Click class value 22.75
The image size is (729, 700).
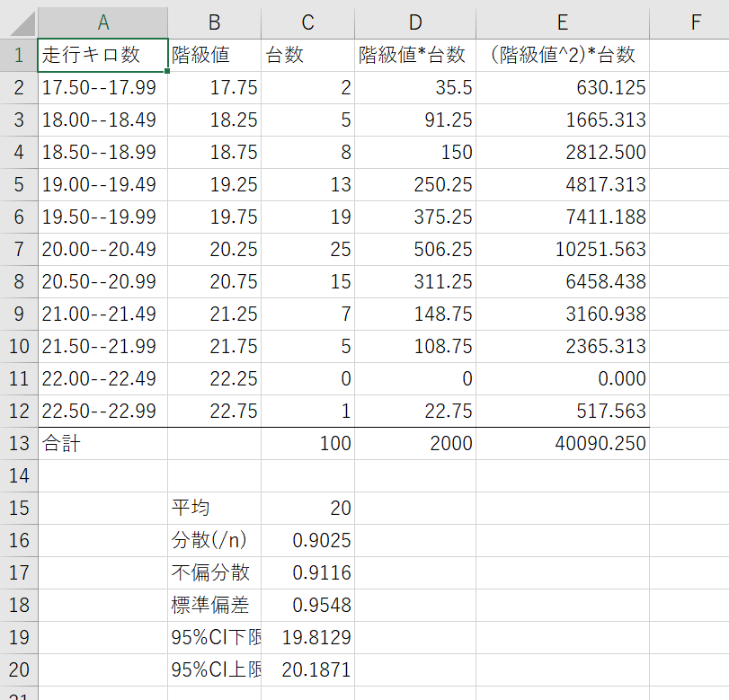[x=214, y=412]
